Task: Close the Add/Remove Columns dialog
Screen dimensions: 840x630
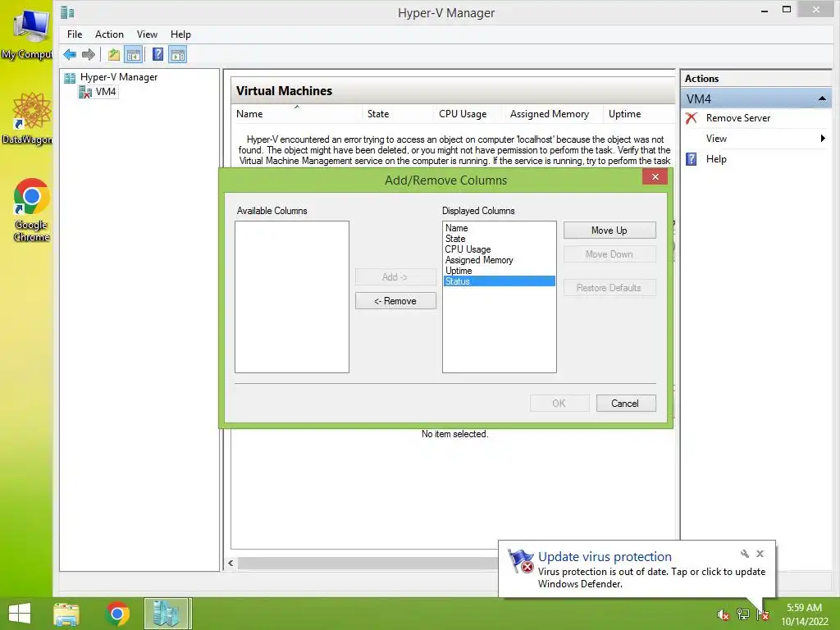Action: (655, 177)
